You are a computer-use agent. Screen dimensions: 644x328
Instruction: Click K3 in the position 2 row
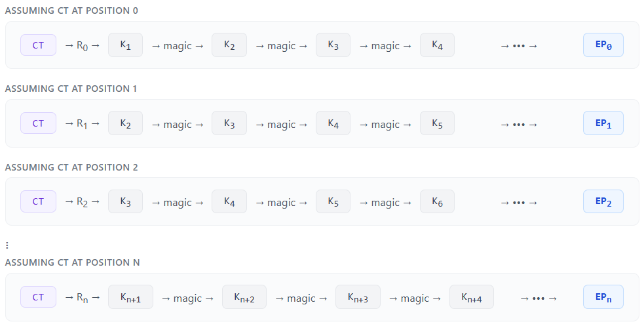click(x=125, y=201)
